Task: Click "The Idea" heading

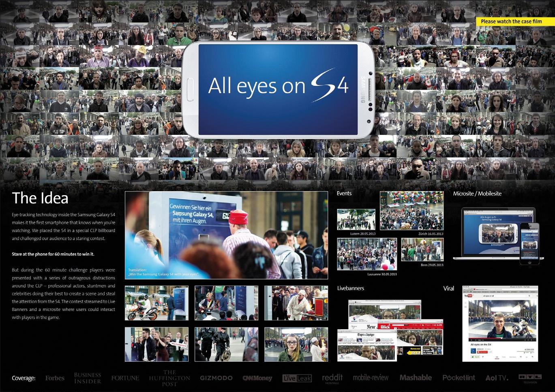Action: (x=40, y=198)
